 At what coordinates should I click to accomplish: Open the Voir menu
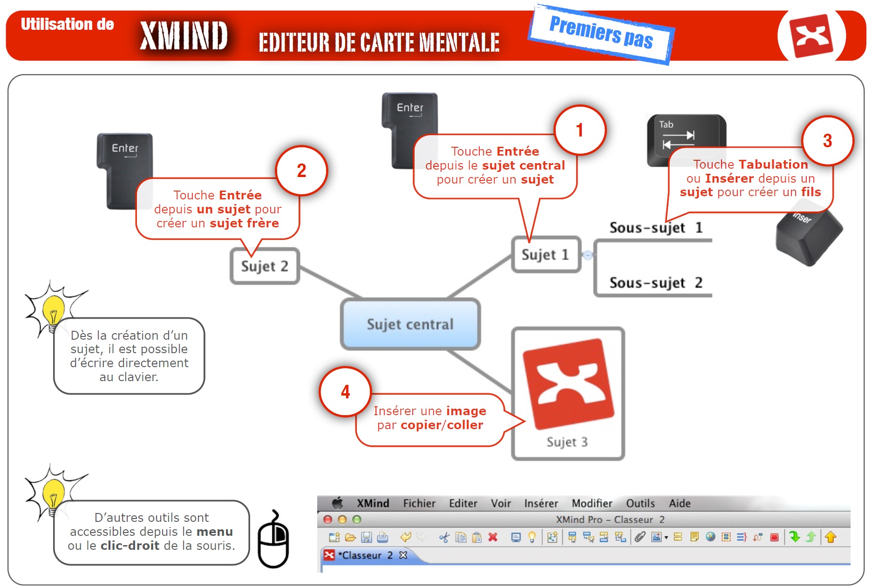501,503
